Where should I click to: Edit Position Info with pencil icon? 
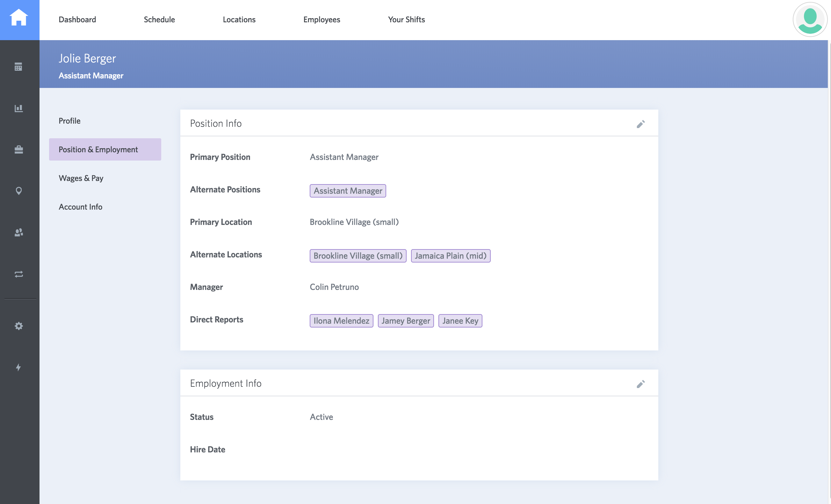point(640,124)
